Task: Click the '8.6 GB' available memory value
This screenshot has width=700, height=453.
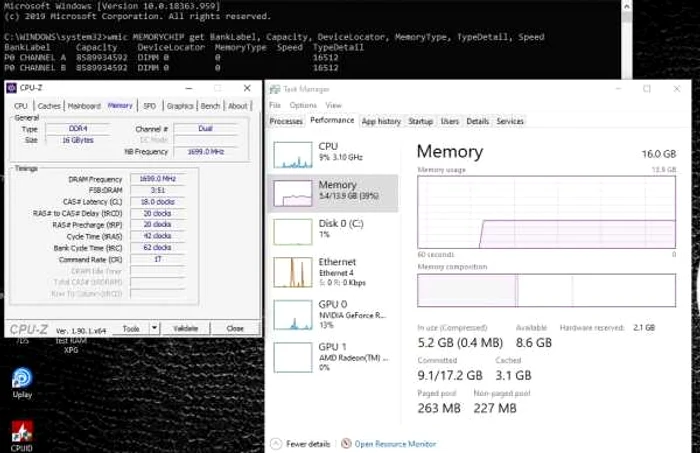Action: click(x=533, y=343)
